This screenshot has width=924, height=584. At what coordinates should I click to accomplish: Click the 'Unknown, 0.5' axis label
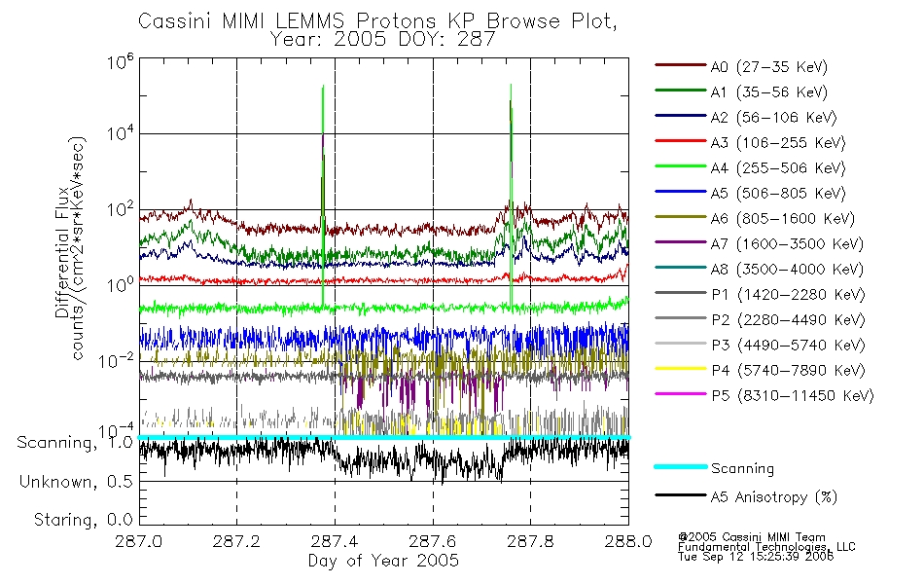(76, 482)
